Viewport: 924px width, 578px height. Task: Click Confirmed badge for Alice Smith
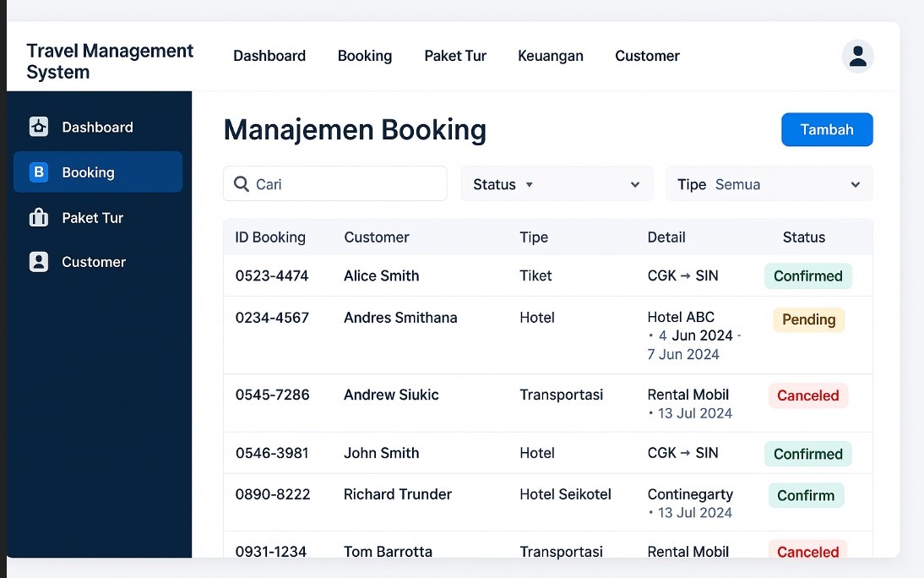[x=808, y=276]
